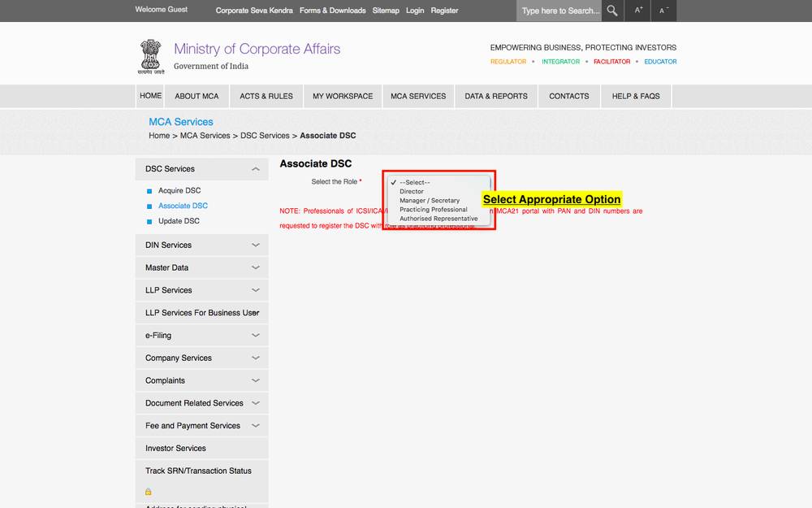Click the search magnifier icon
Image resolution: width=812 pixels, height=508 pixels.
[612, 11]
